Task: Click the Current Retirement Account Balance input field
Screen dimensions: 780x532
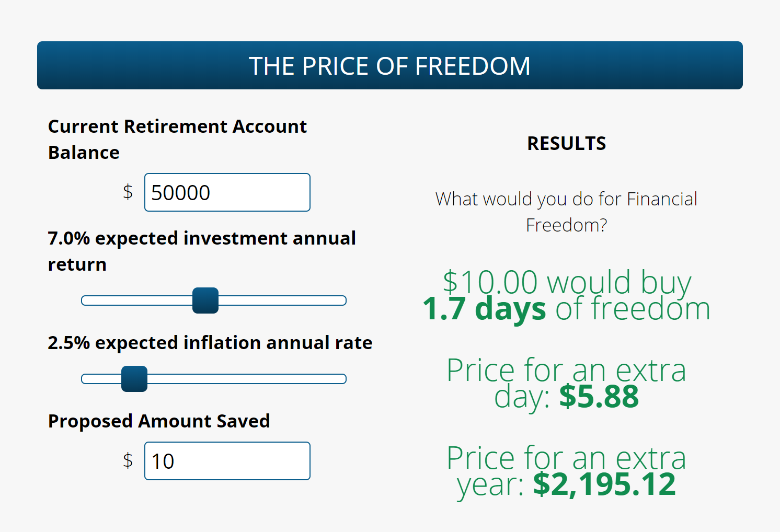Action: (x=227, y=192)
